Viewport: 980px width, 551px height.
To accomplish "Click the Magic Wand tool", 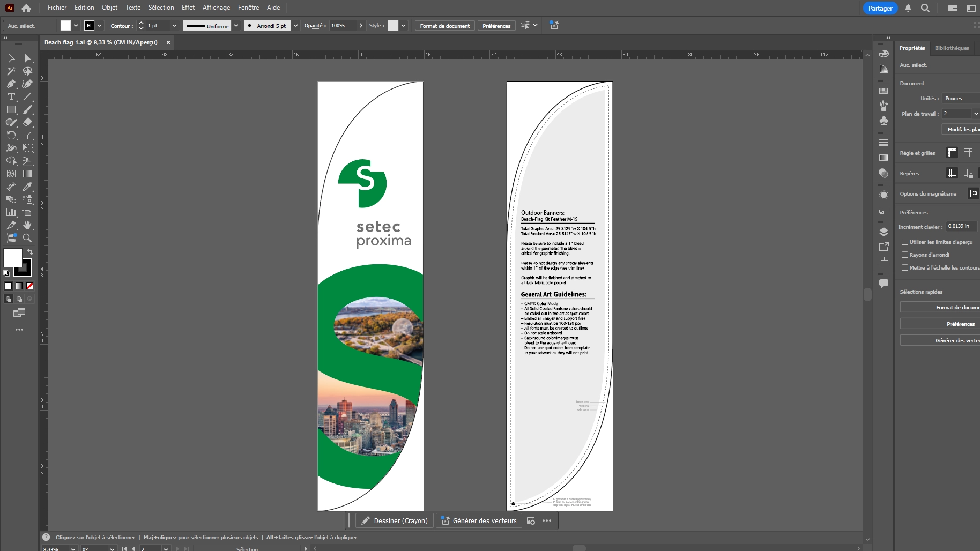I will [11, 71].
